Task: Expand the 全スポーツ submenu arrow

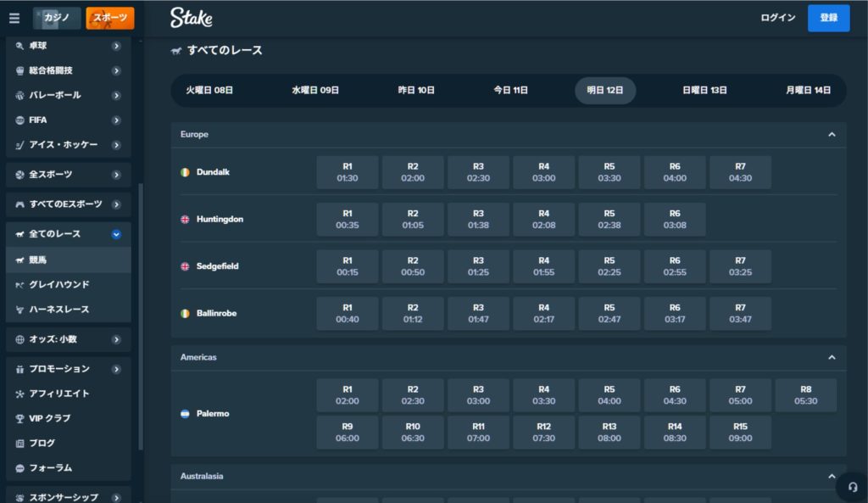Action: coord(116,175)
